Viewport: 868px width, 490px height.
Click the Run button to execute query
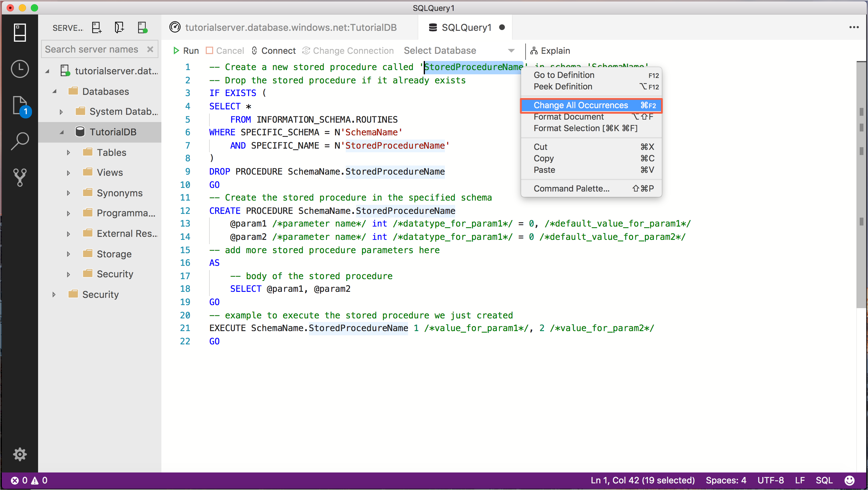point(185,51)
